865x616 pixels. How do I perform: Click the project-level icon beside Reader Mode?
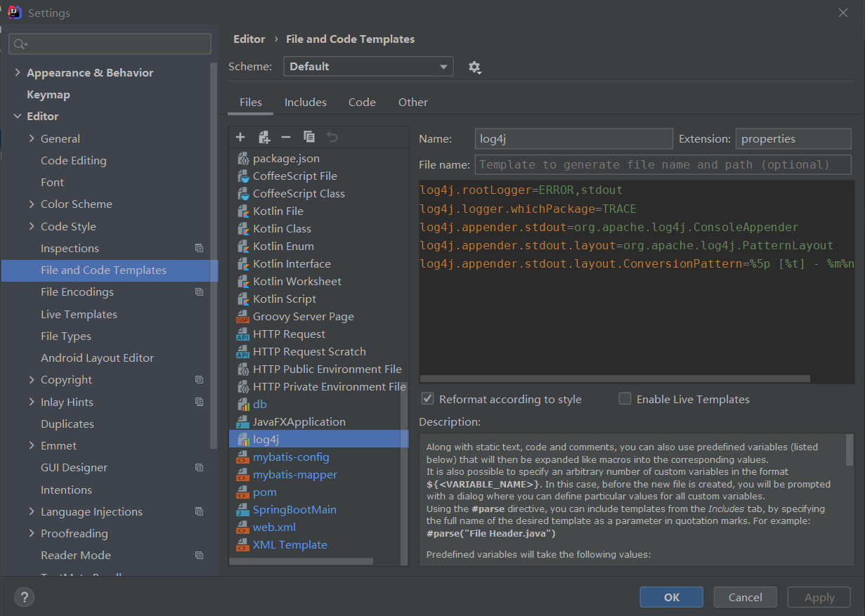(x=200, y=555)
